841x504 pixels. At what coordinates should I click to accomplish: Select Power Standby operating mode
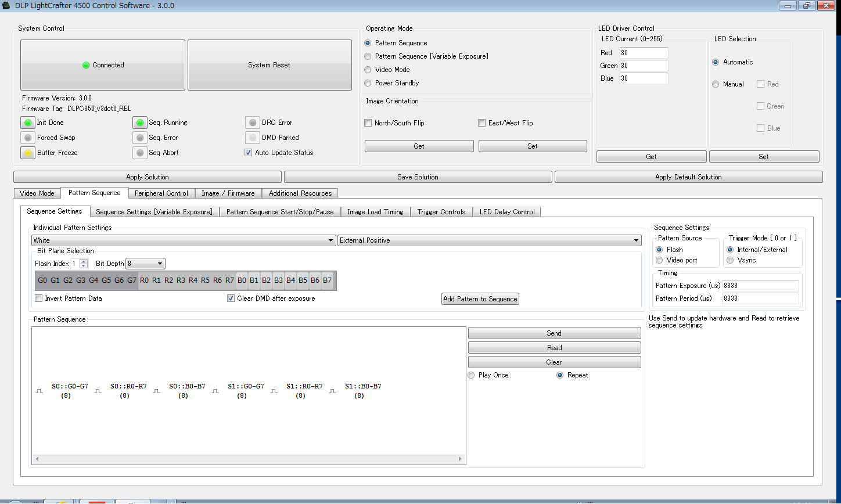coord(368,83)
